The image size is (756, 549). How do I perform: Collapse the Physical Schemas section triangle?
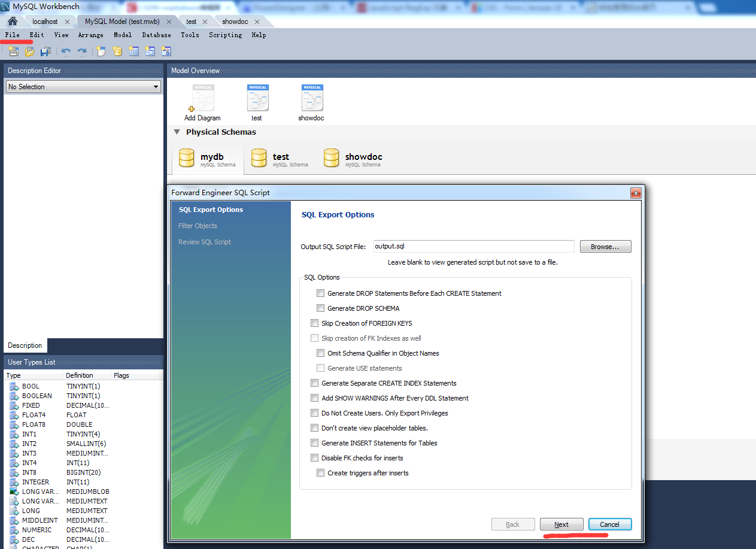(x=177, y=132)
